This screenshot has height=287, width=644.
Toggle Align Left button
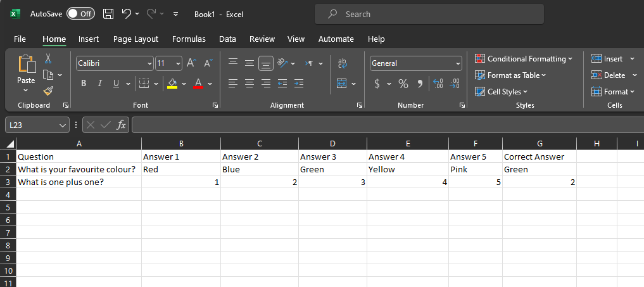[233, 84]
